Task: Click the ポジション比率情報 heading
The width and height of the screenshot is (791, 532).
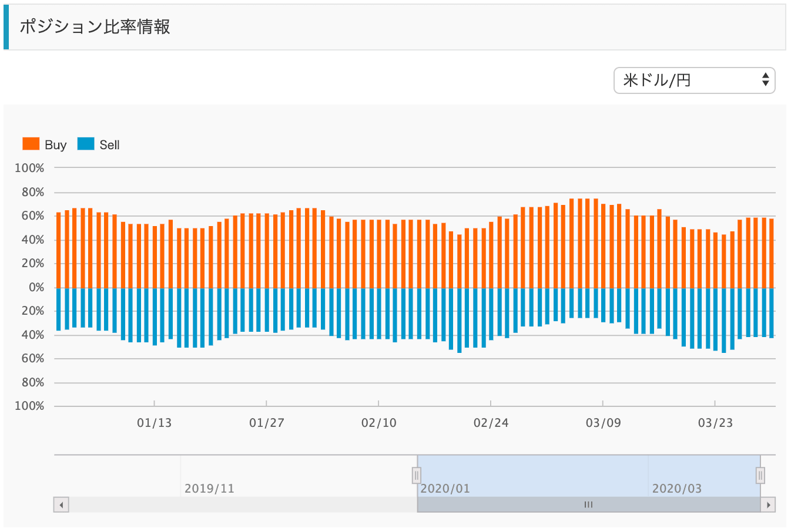Action: (95, 27)
